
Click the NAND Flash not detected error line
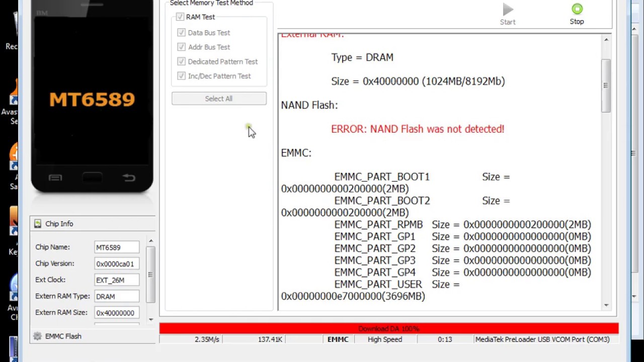pos(418,129)
